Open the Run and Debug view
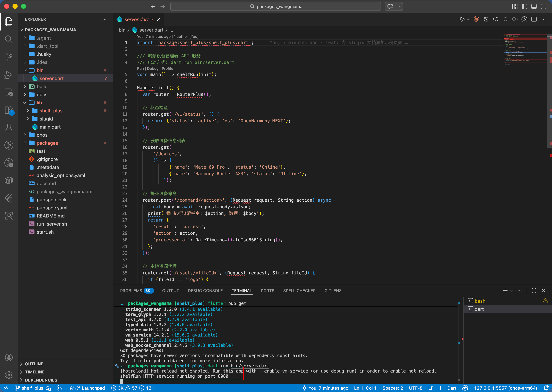552x392 pixels. point(9,75)
